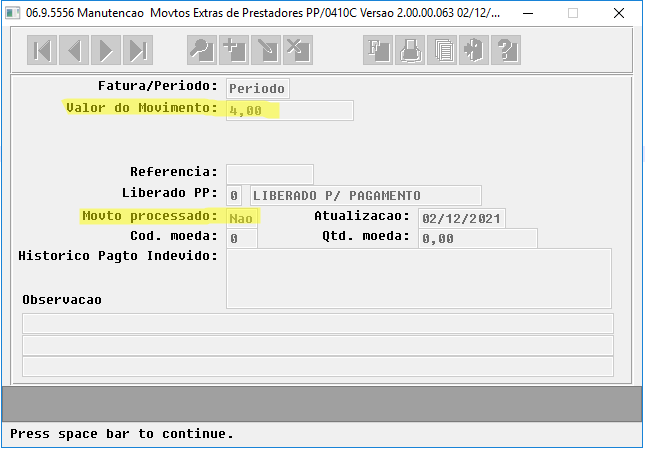The image size is (645, 449).
Task: Click the Liberado PP code field
Action: click(234, 196)
